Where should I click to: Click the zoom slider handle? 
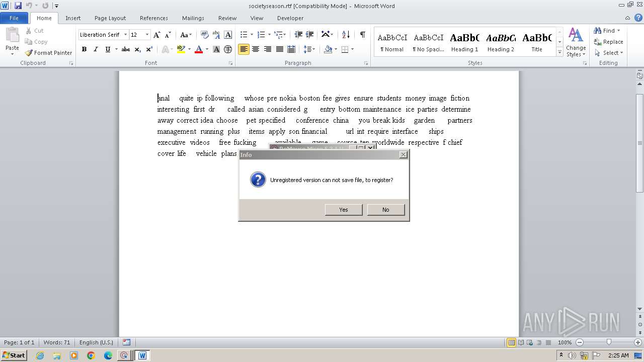[x=609, y=342]
